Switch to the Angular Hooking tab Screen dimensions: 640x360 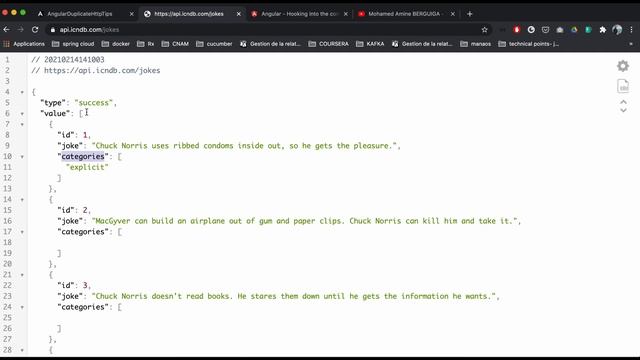(x=300, y=14)
